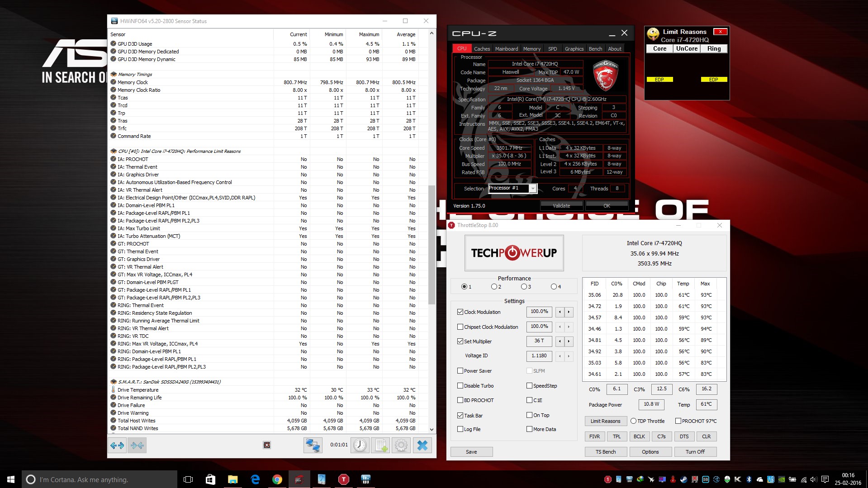
Task: Open Caches tab in CPU-Z
Action: pos(482,49)
